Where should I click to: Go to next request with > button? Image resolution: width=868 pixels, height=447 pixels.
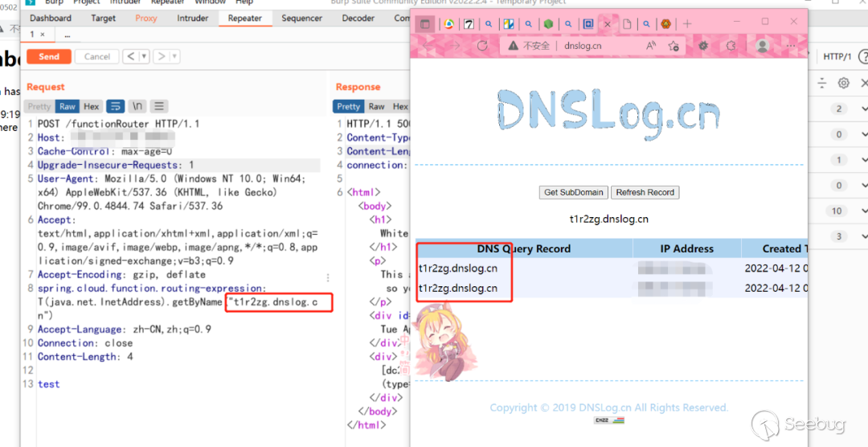161,56
